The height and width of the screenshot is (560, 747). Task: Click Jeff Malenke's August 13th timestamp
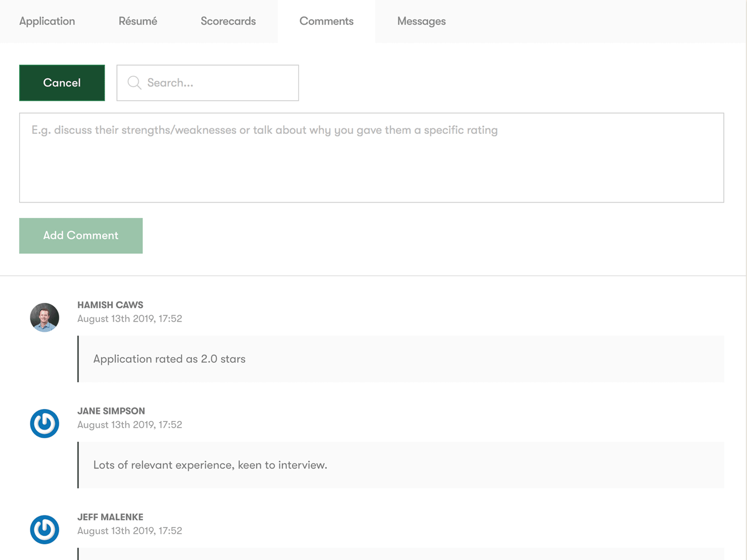[130, 531]
